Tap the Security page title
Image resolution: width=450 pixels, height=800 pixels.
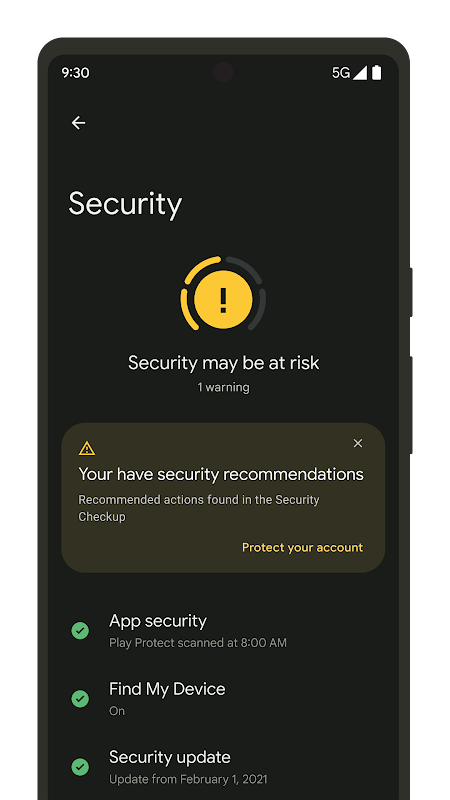tap(125, 204)
